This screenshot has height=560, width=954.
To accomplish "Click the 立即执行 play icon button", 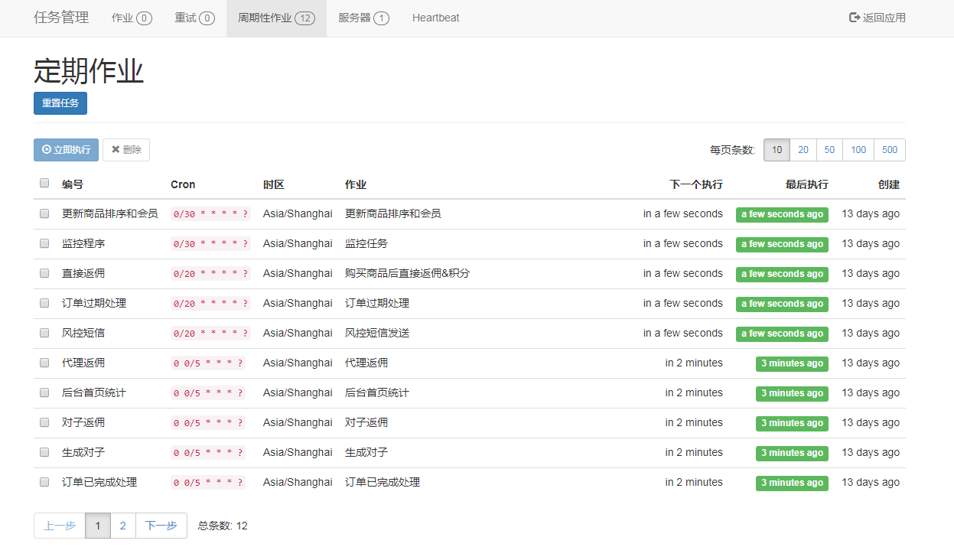I will pos(66,150).
